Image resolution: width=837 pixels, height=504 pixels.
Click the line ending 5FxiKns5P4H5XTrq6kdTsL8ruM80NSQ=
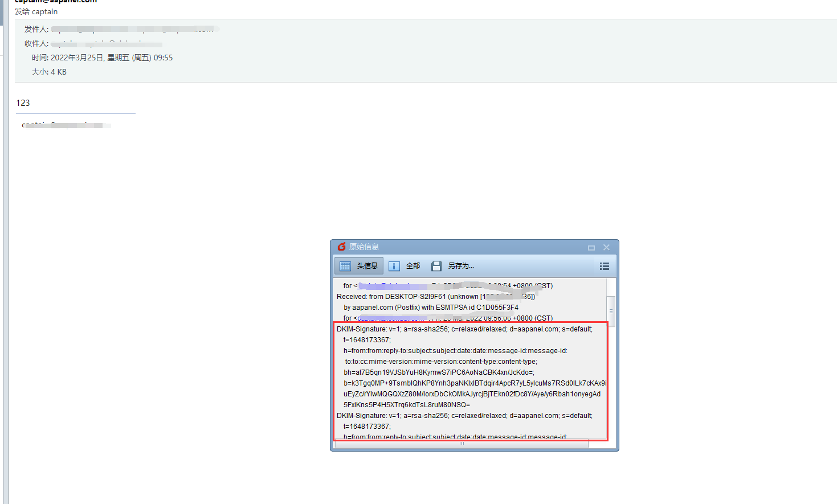[x=407, y=405]
